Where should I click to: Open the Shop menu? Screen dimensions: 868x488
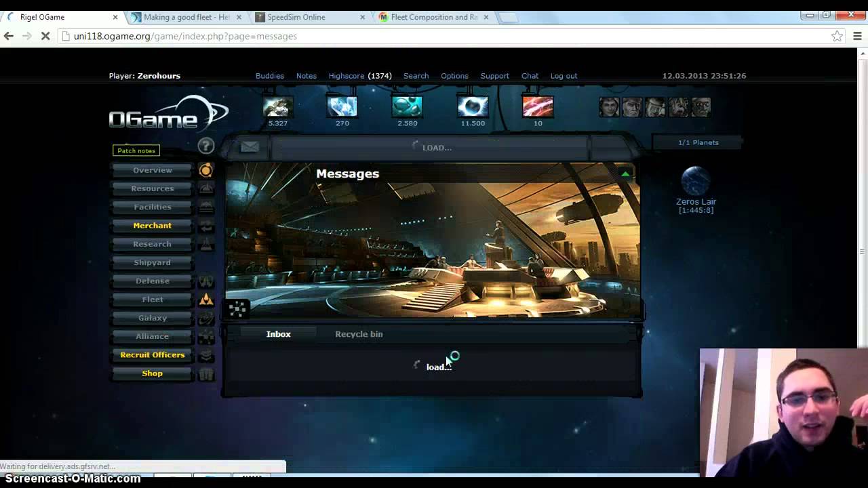[153, 373]
